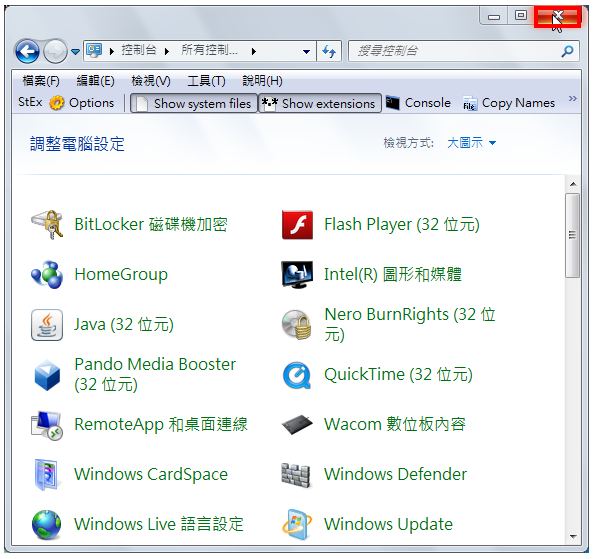Open the Windows CardSpace icon
The height and width of the screenshot is (559, 604).
tap(47, 475)
